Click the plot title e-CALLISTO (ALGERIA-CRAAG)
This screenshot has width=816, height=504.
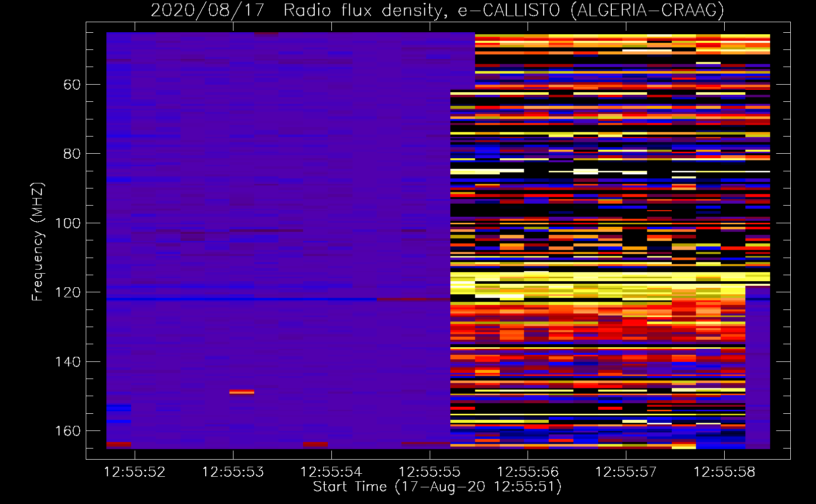tap(591, 11)
